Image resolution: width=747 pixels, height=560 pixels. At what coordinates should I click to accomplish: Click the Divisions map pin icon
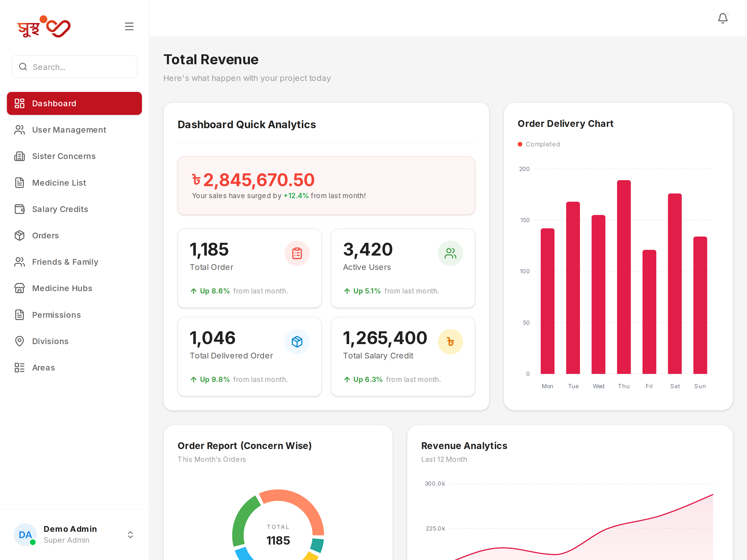point(20,341)
